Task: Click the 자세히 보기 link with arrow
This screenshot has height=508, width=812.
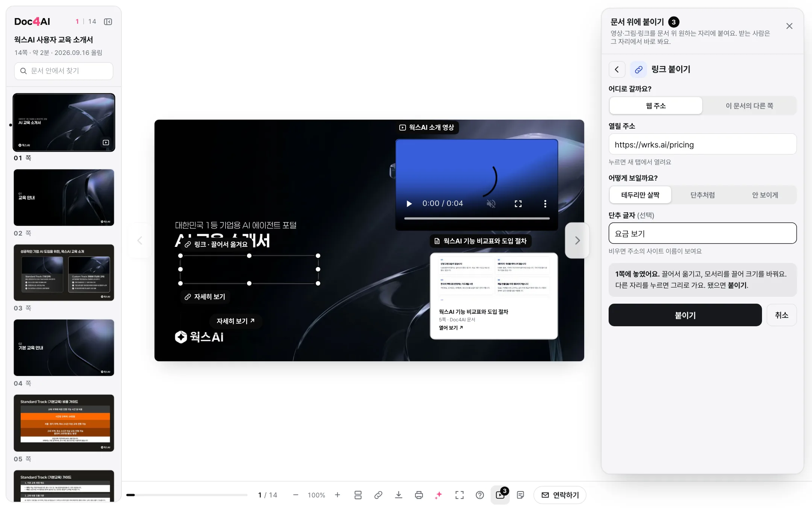Action: pyautogui.click(x=235, y=321)
